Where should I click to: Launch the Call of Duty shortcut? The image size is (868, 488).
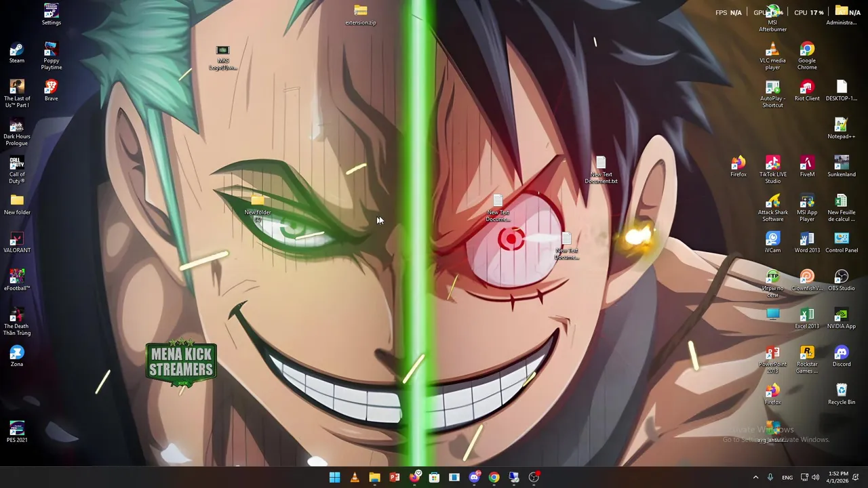pyautogui.click(x=17, y=170)
